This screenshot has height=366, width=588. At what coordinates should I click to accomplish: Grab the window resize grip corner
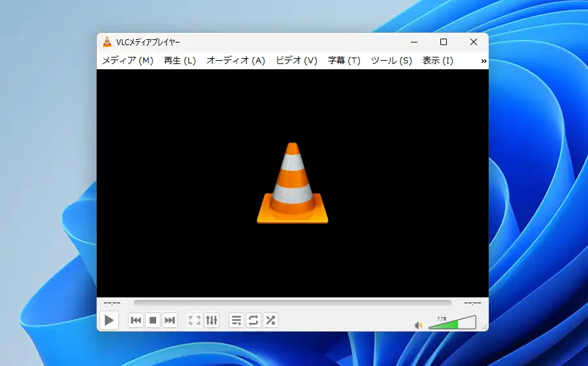point(484,327)
